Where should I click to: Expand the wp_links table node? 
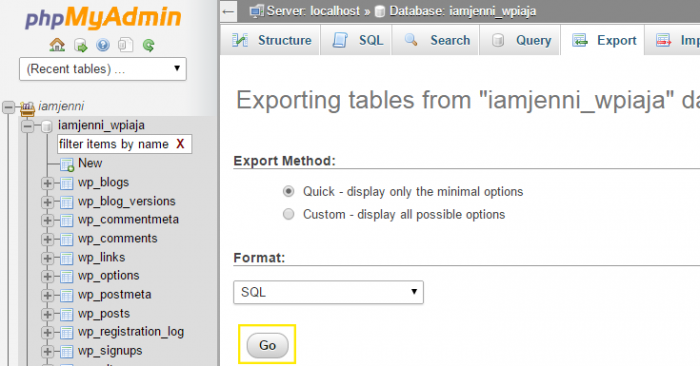[47, 258]
